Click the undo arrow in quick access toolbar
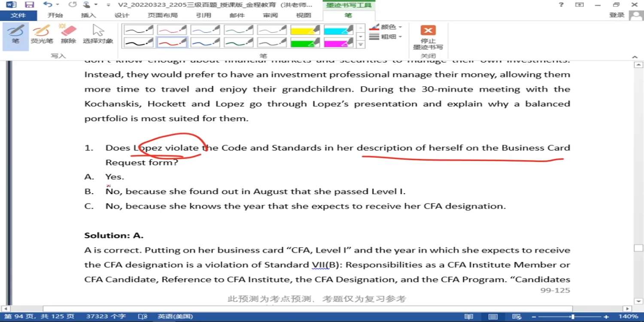This screenshot has width=644, height=322. point(47,5)
